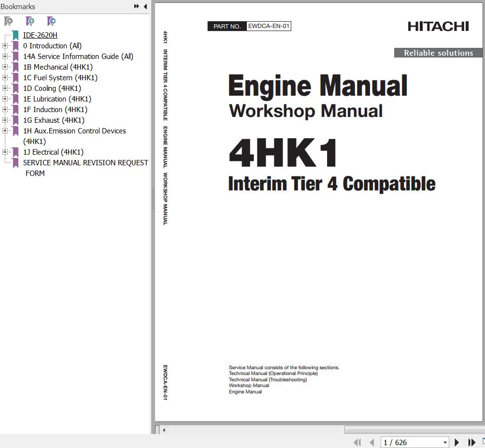Click the bookmark properties icon with arrow
Viewport: 485px width, 448px height.
51,21
